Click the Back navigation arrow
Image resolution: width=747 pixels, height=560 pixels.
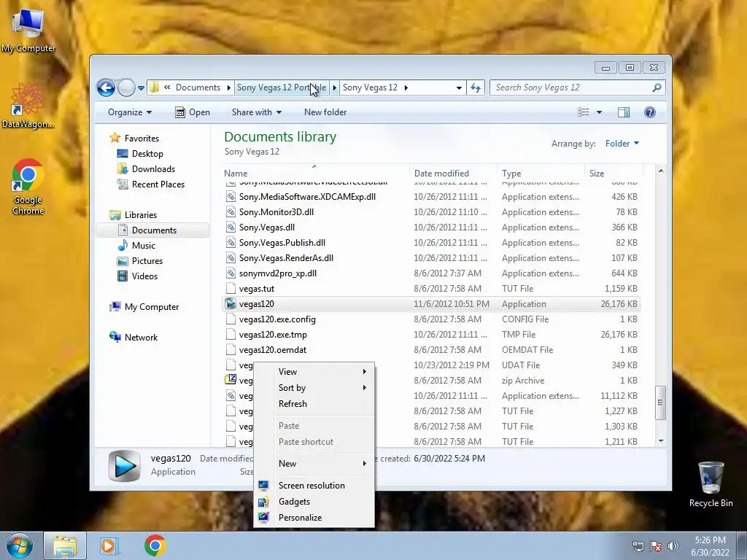click(106, 87)
